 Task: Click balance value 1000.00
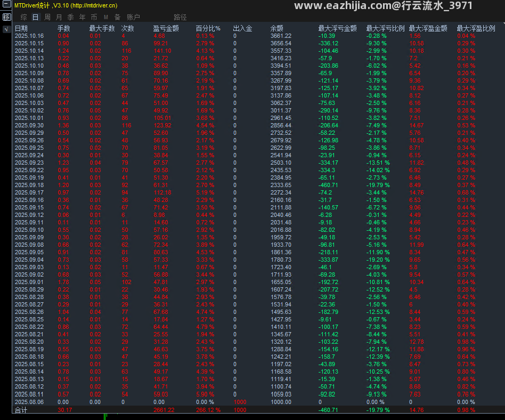click(281, 402)
